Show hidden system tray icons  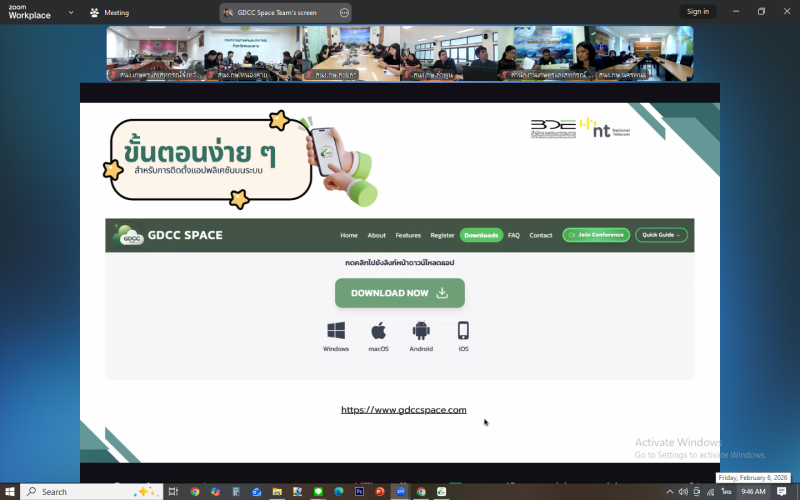[x=669, y=491]
